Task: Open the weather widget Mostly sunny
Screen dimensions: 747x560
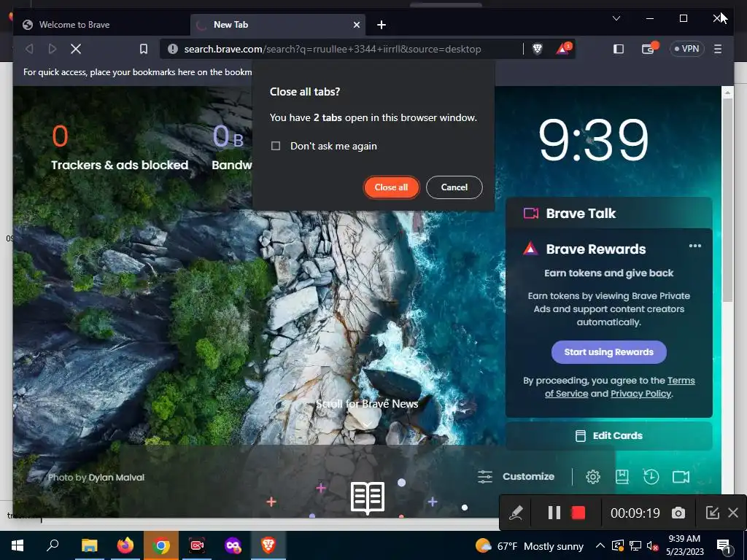Action: [530, 545]
